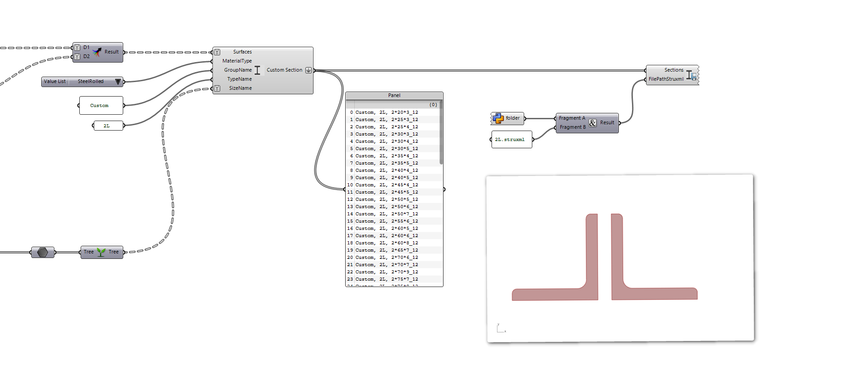Click the Custom Section output down-arrow icon
This screenshot has height=370, width=868.
coord(309,70)
